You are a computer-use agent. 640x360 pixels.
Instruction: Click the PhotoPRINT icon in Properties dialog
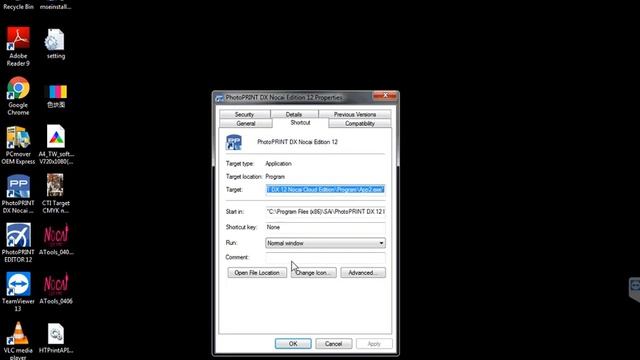tap(234, 142)
